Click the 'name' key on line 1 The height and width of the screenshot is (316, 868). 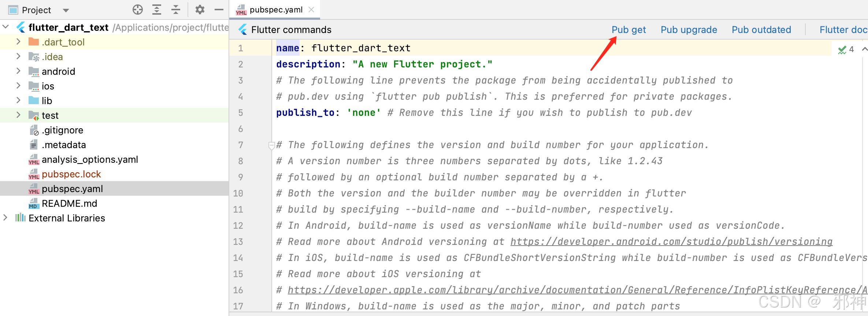[x=288, y=48]
